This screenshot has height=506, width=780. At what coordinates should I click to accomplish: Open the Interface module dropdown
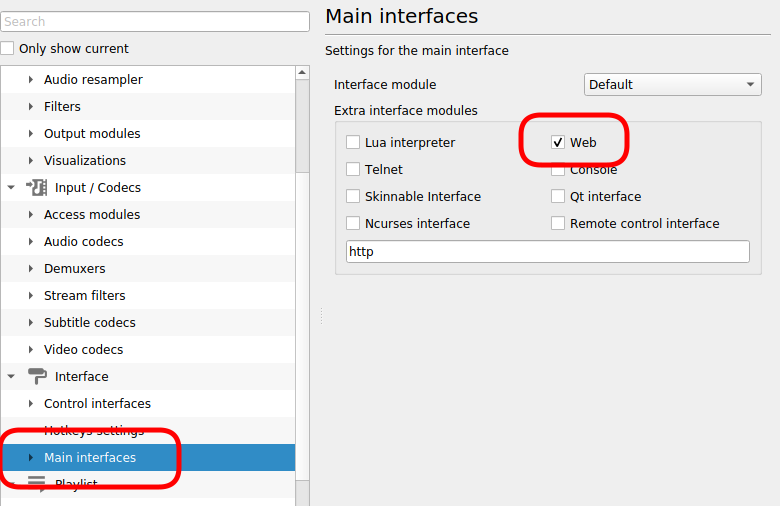[x=673, y=85]
